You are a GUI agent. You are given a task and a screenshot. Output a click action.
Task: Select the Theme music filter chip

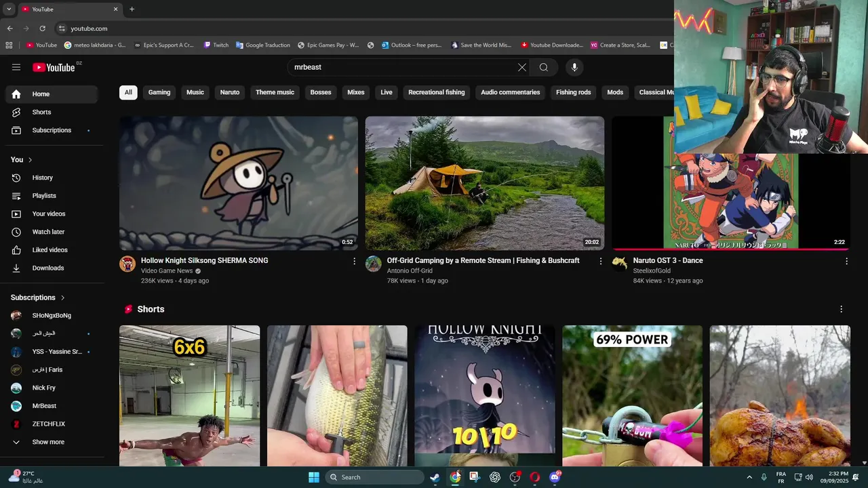pyautogui.click(x=275, y=92)
